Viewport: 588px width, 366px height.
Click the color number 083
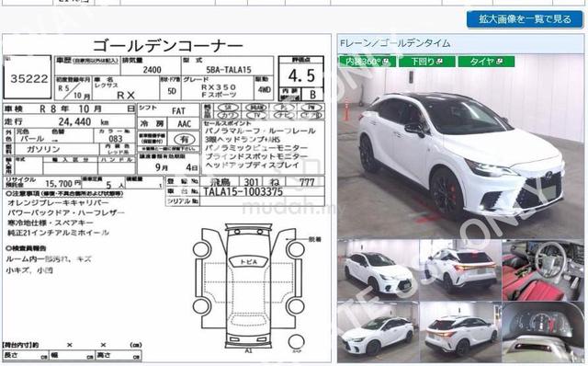pos(116,139)
